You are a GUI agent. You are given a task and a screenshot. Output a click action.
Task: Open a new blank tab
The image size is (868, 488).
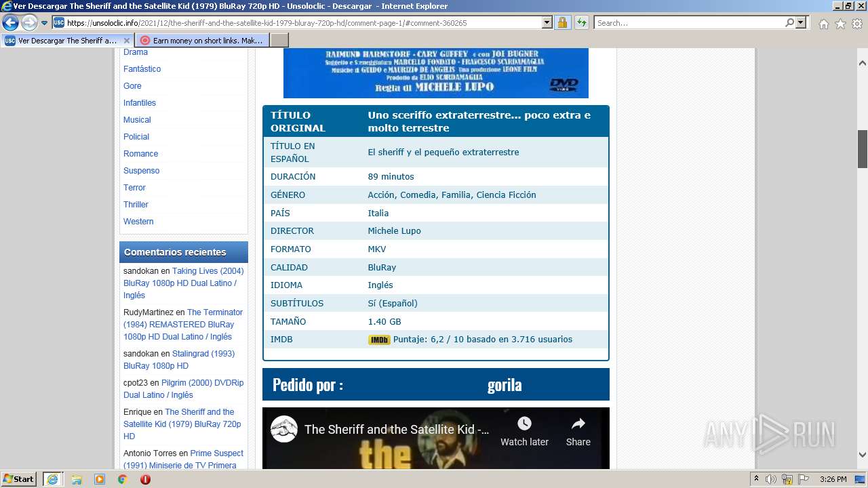(x=279, y=41)
